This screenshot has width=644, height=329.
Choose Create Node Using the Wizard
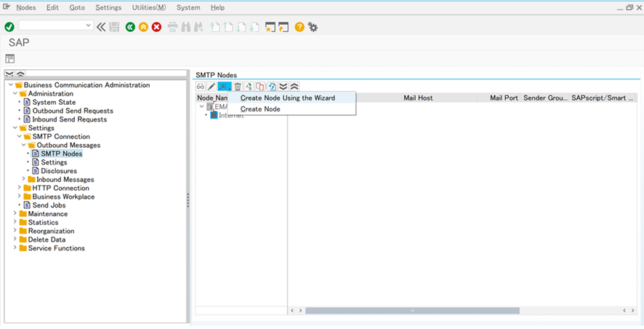pyautogui.click(x=291, y=98)
